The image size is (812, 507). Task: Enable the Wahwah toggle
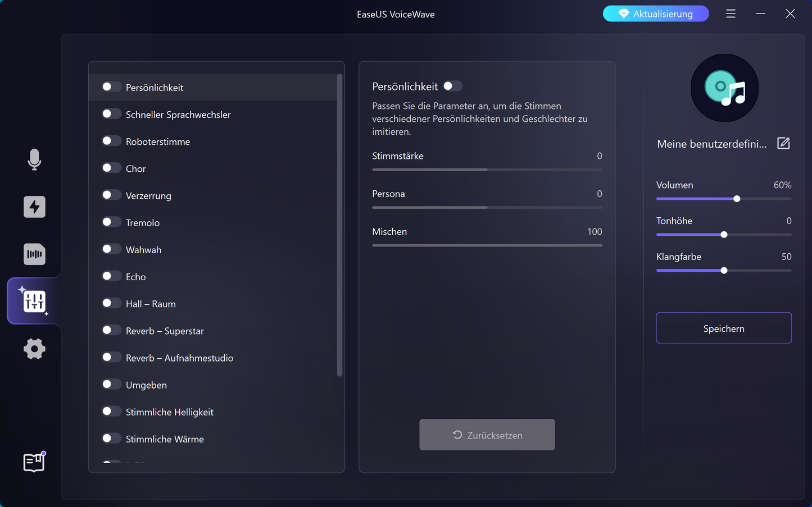coord(111,249)
